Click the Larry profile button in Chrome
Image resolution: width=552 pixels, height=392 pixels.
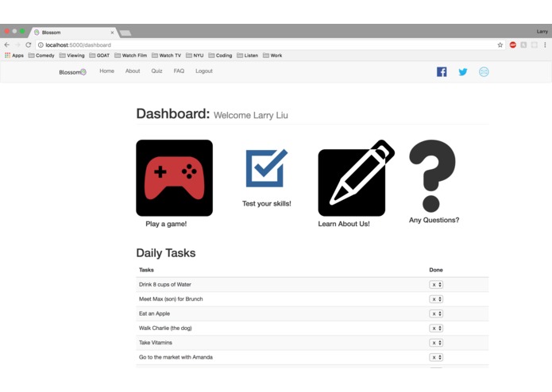coord(542,32)
